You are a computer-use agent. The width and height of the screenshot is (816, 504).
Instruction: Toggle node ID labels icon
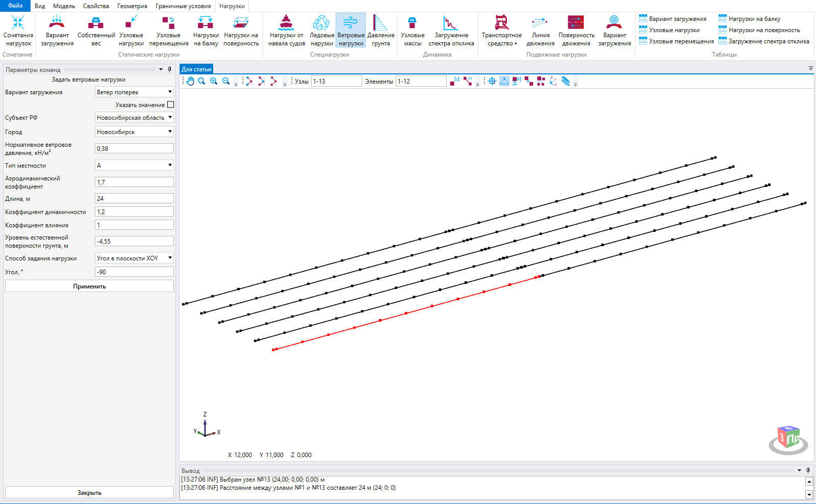click(x=454, y=81)
